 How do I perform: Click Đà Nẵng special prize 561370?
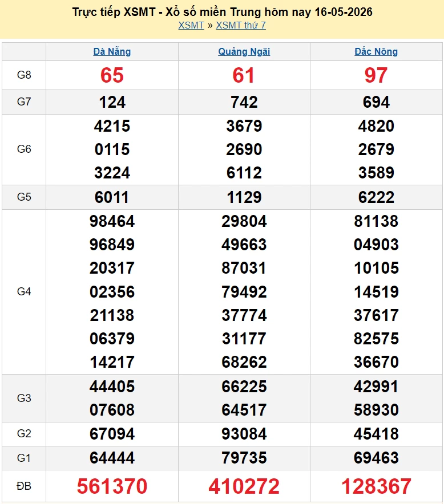pos(112,486)
